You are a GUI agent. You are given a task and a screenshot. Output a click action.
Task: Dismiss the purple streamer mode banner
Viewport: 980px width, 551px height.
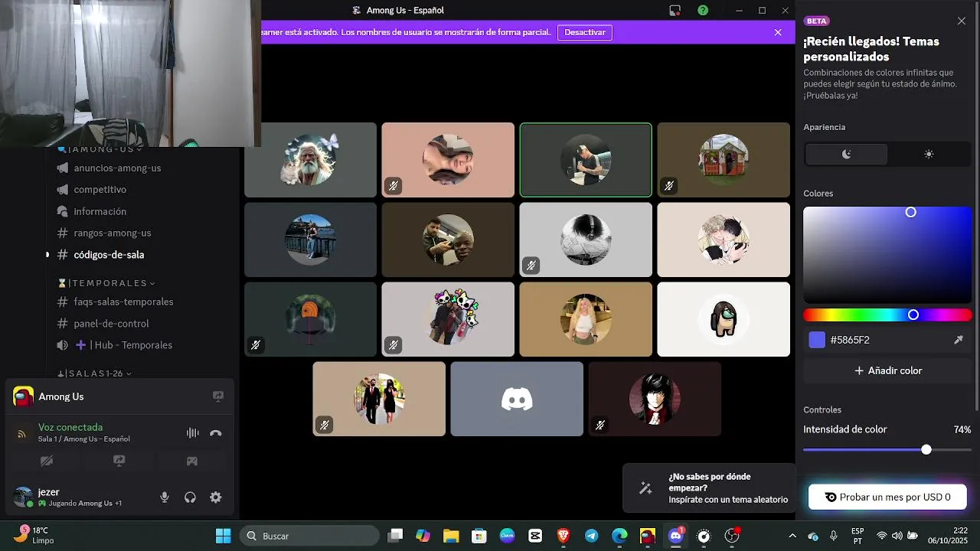click(x=778, y=32)
